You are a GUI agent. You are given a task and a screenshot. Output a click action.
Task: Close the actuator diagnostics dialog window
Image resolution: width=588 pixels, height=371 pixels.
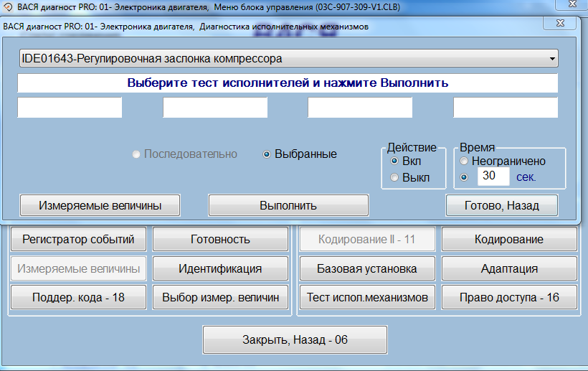pos(560,23)
